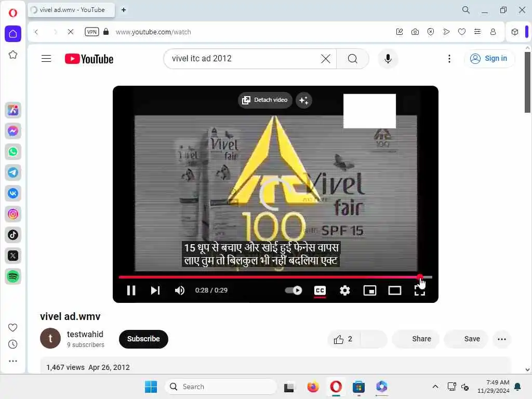Select the 'vivel ad.wmv - YouTube' tab
The image size is (532, 399).
[x=71, y=10]
